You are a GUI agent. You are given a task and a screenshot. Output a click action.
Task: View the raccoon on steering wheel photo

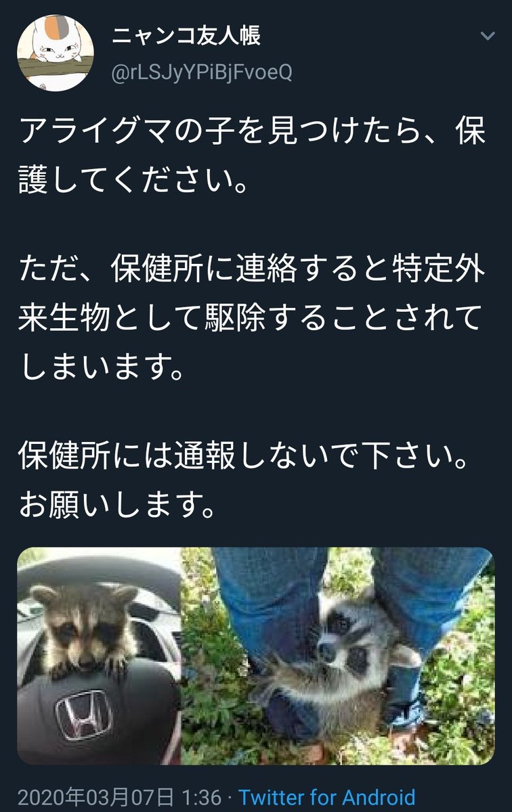point(99,656)
